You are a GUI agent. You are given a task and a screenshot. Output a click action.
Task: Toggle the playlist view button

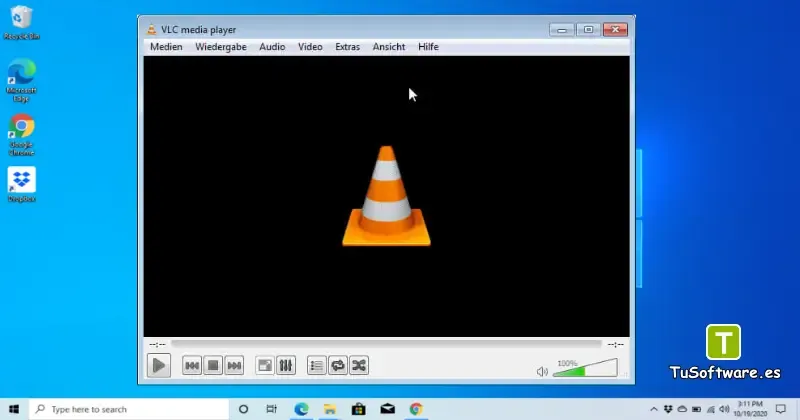coord(316,365)
